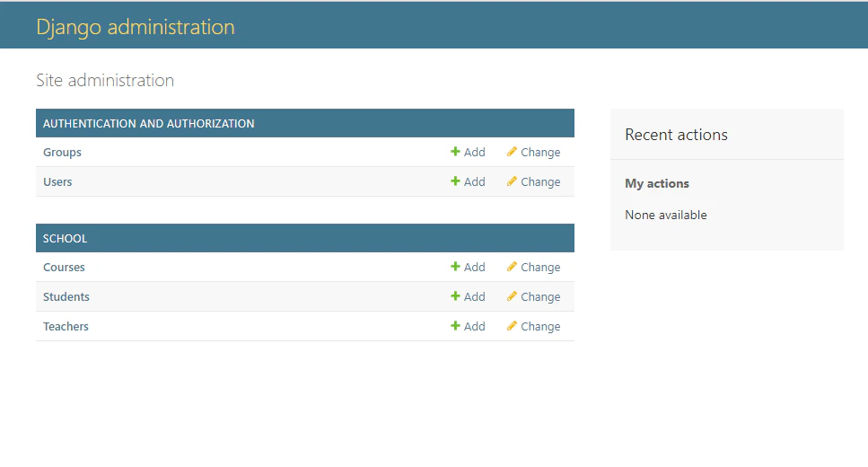Click the green plus icon for Teachers
This screenshot has height=467, width=868.
click(x=455, y=326)
